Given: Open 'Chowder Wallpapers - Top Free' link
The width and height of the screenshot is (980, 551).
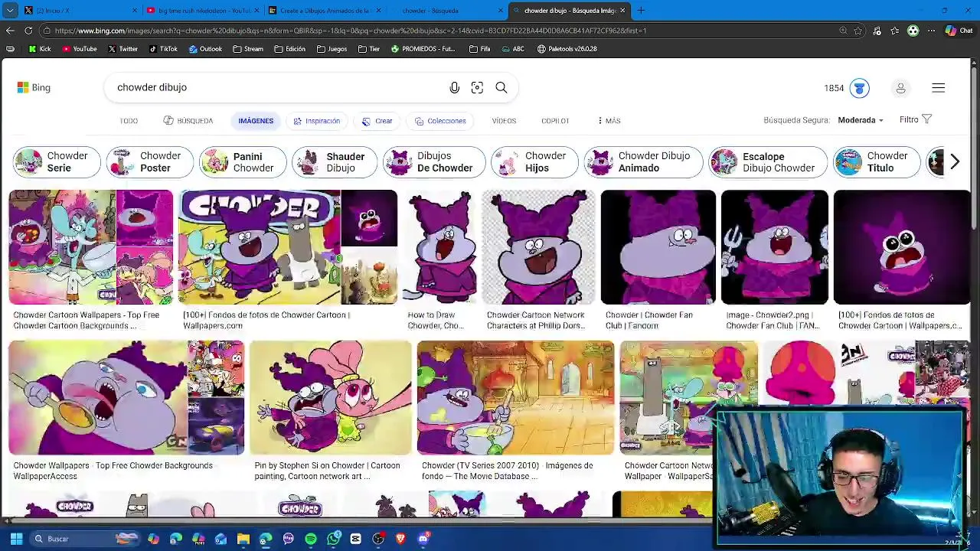Looking at the screenshot, I should click(x=113, y=471).
